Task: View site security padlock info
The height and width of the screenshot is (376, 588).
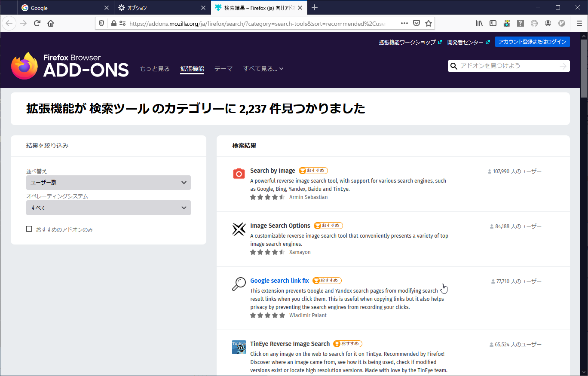Action: coord(113,23)
